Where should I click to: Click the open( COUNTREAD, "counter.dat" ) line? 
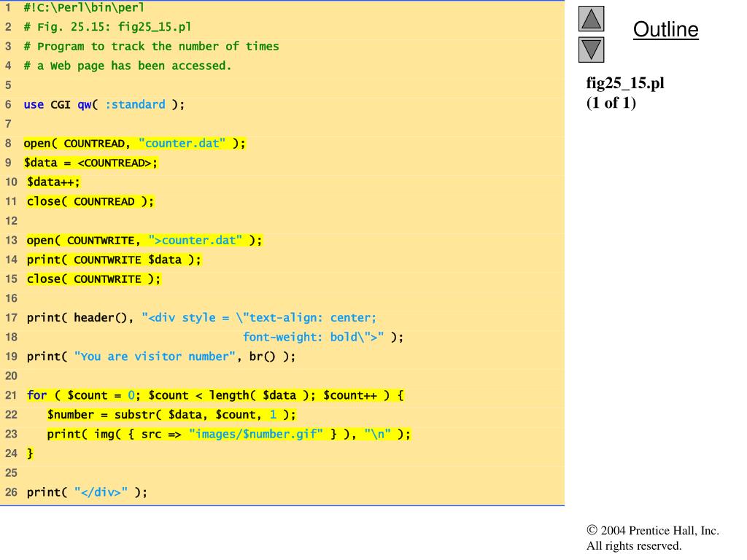tap(135, 144)
